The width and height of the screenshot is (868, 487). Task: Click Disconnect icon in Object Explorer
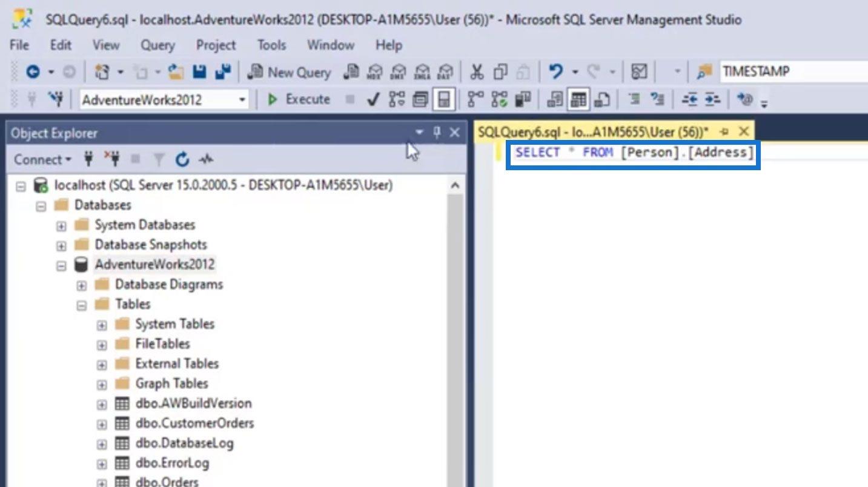(x=111, y=159)
